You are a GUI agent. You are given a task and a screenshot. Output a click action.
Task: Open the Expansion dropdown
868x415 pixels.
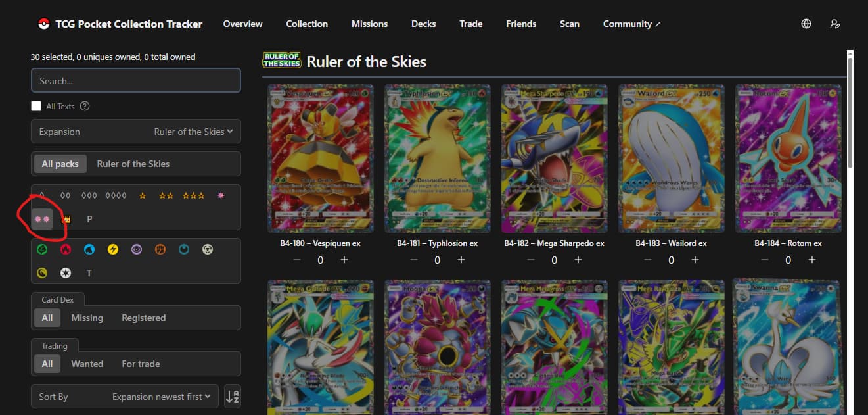(136, 132)
